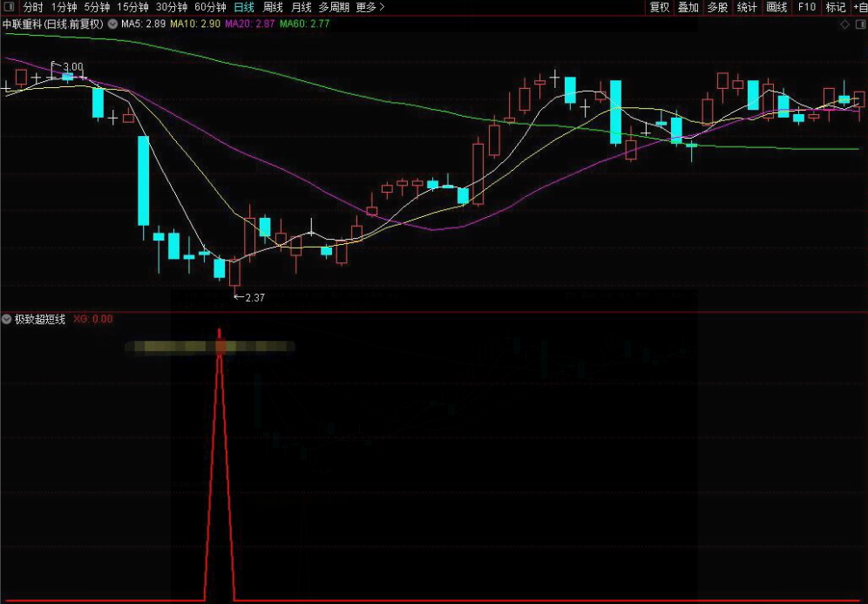Open F10 company info
The image size is (868, 604).
pyautogui.click(x=806, y=7)
